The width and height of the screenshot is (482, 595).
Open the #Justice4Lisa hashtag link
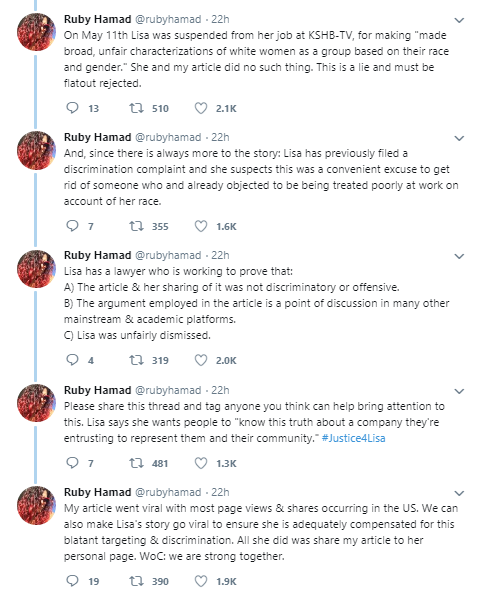(353, 438)
